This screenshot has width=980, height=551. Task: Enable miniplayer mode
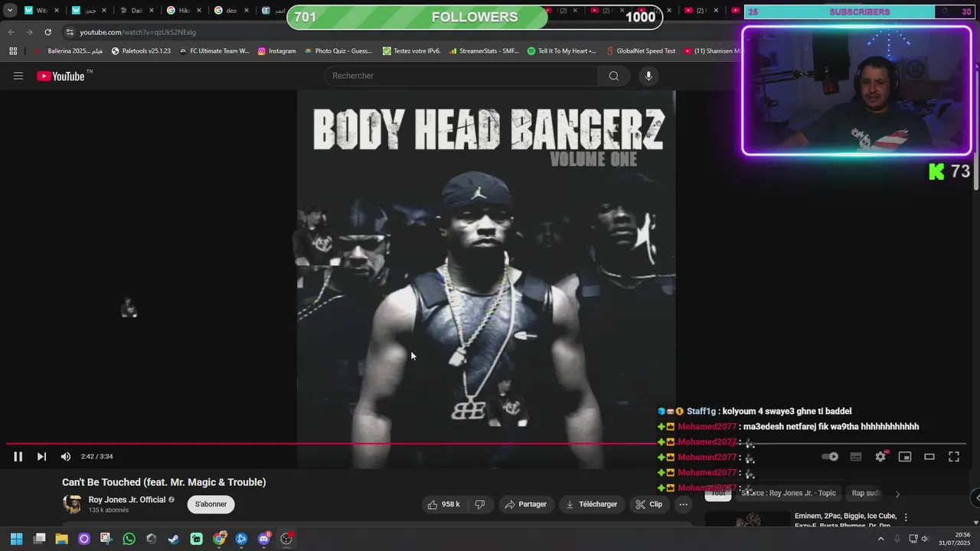click(x=905, y=456)
